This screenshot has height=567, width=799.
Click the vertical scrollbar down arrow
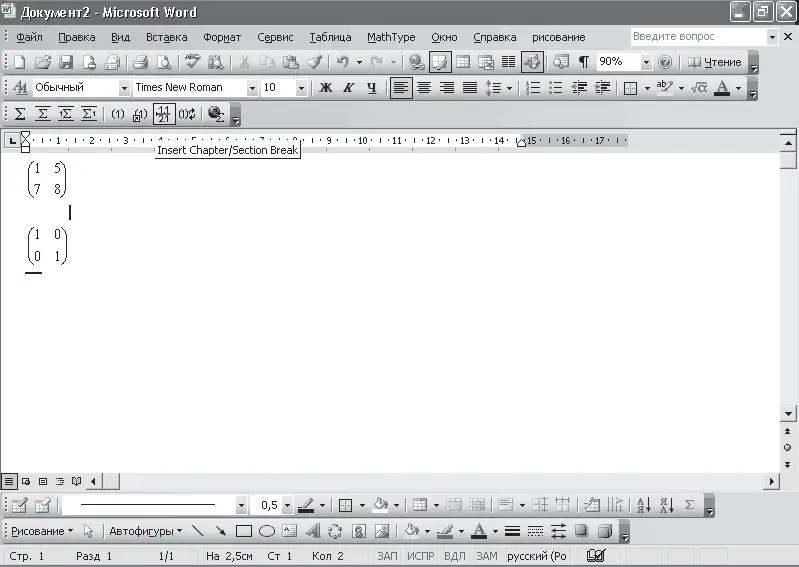(788, 414)
